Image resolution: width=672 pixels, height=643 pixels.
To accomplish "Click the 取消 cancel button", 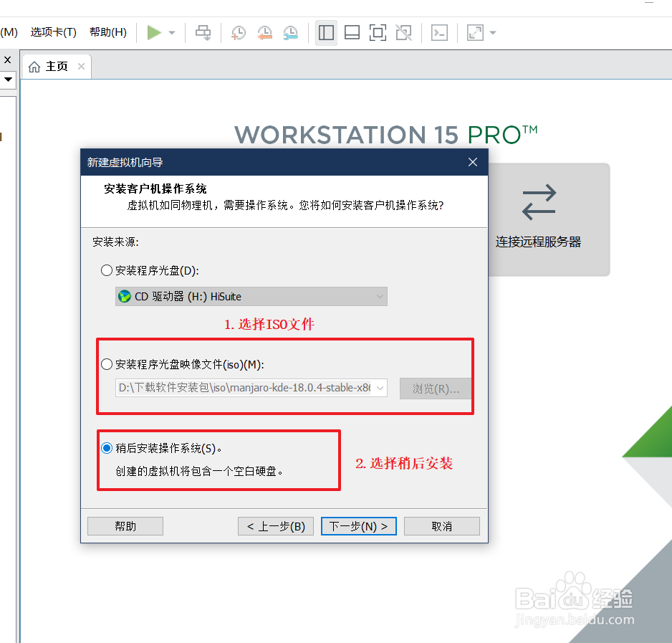I will (442, 526).
